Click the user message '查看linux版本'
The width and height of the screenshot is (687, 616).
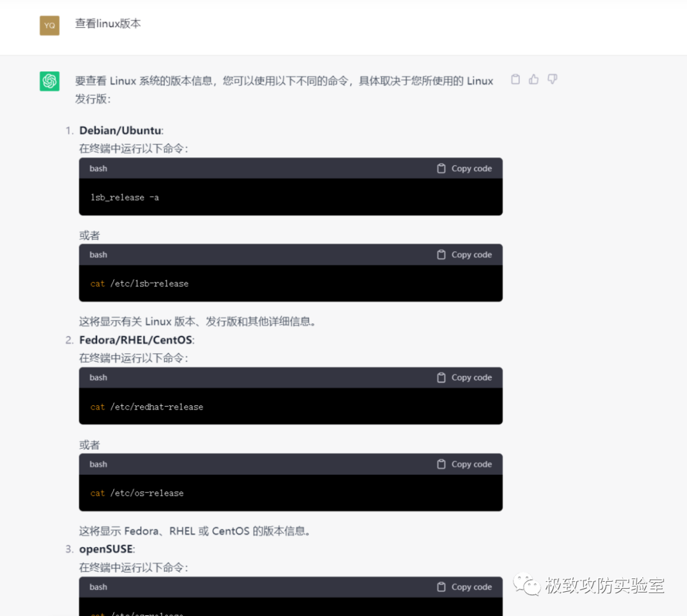pos(108,24)
